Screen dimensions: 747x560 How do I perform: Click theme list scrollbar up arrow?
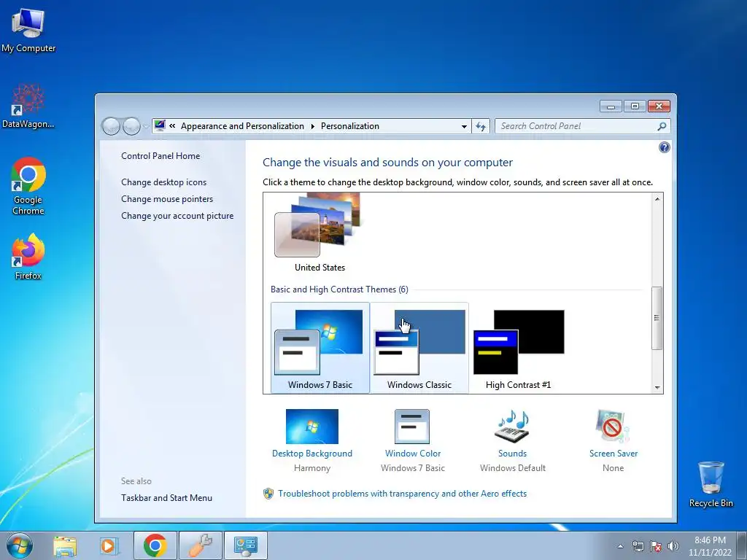click(x=657, y=198)
